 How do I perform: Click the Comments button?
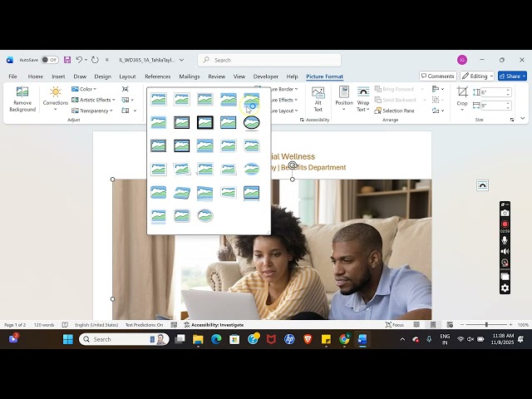point(437,76)
